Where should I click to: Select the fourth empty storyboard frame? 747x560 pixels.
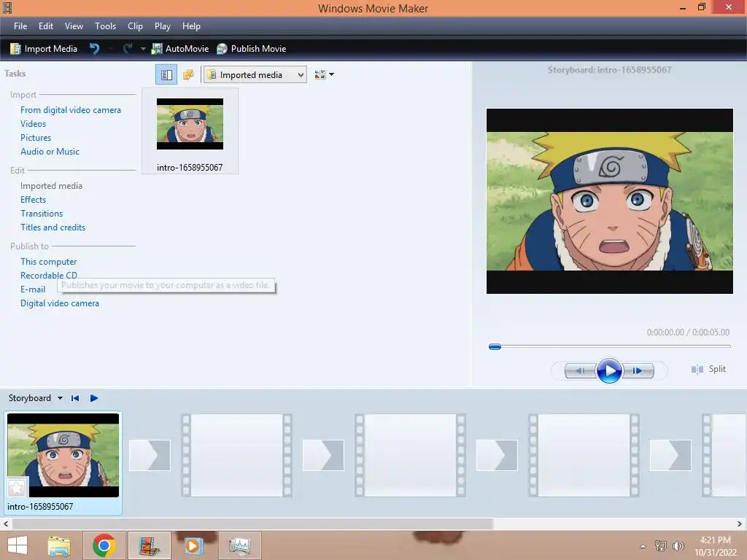pos(584,455)
